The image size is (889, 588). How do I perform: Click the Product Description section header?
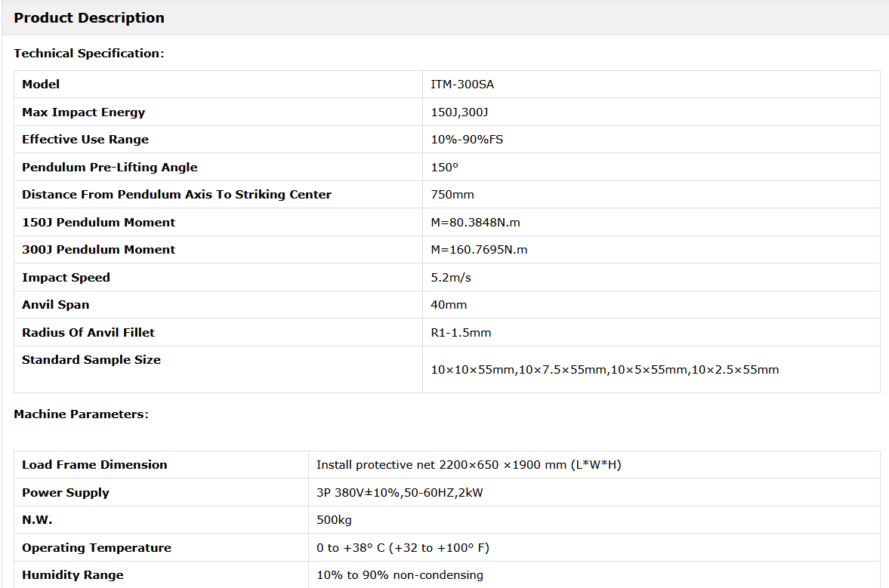(x=89, y=18)
